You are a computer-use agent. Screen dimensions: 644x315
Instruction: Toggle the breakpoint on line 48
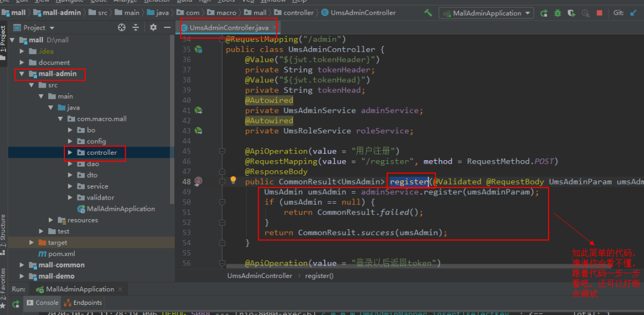199,181
